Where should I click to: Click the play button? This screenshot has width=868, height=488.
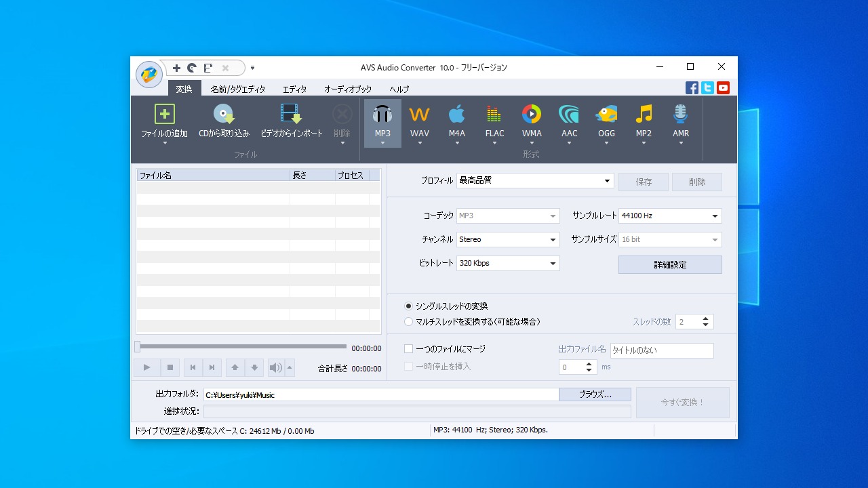pos(146,367)
